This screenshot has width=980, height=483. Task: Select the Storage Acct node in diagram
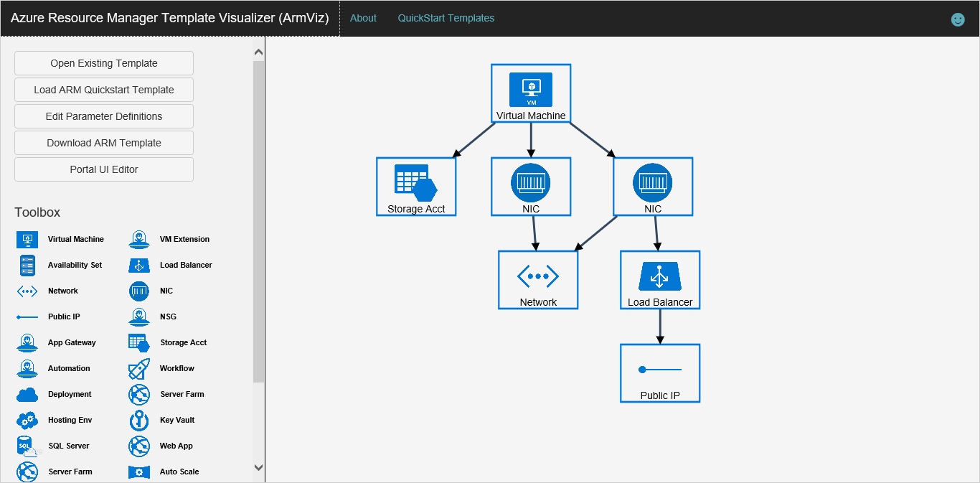[416, 187]
